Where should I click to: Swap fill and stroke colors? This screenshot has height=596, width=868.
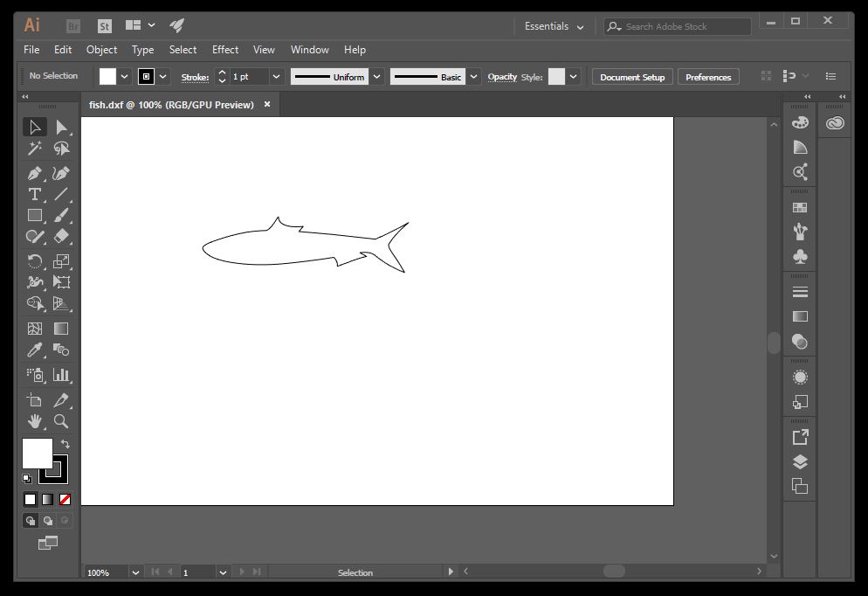click(x=65, y=445)
